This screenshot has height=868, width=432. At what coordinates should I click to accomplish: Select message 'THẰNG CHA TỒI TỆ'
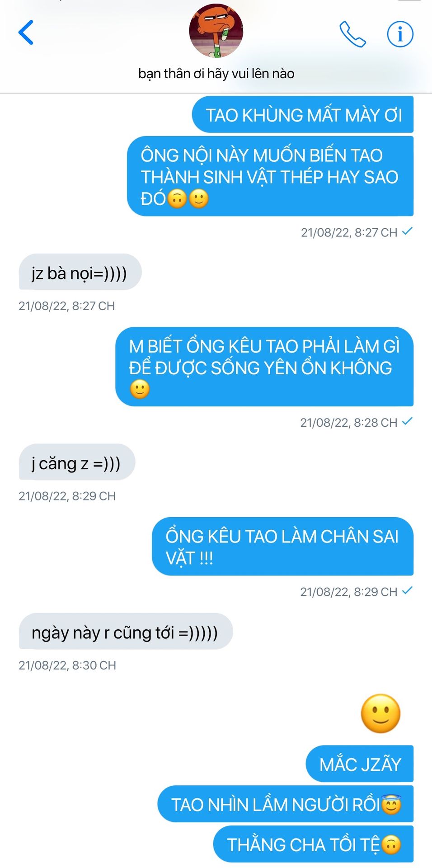pyautogui.click(x=313, y=844)
